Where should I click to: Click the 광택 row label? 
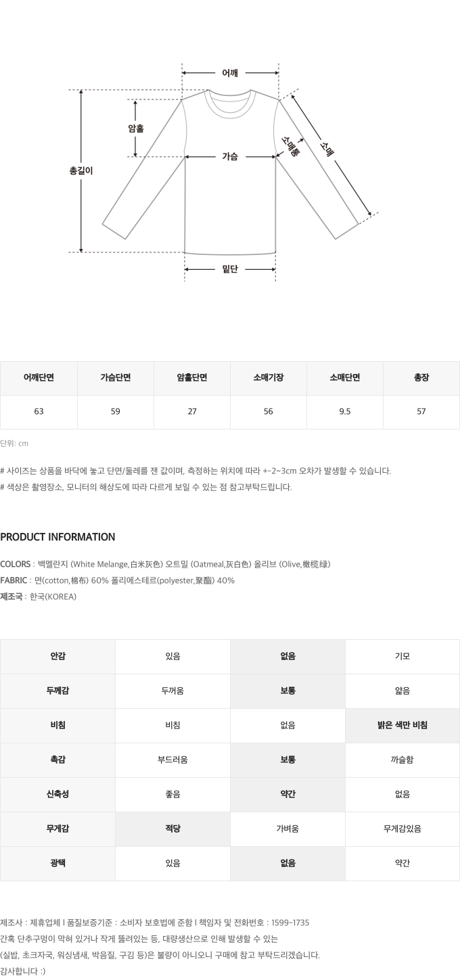(57, 864)
